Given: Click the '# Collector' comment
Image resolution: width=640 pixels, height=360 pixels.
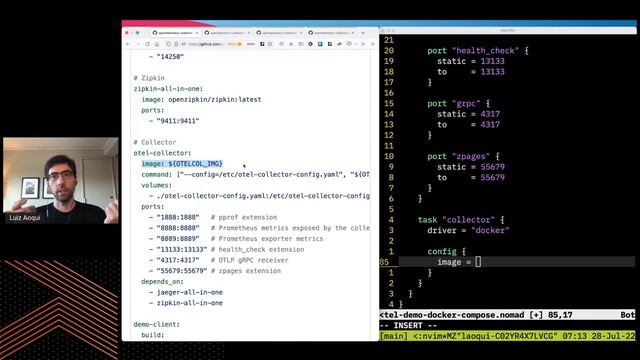Looking at the screenshot, I should [155, 142].
